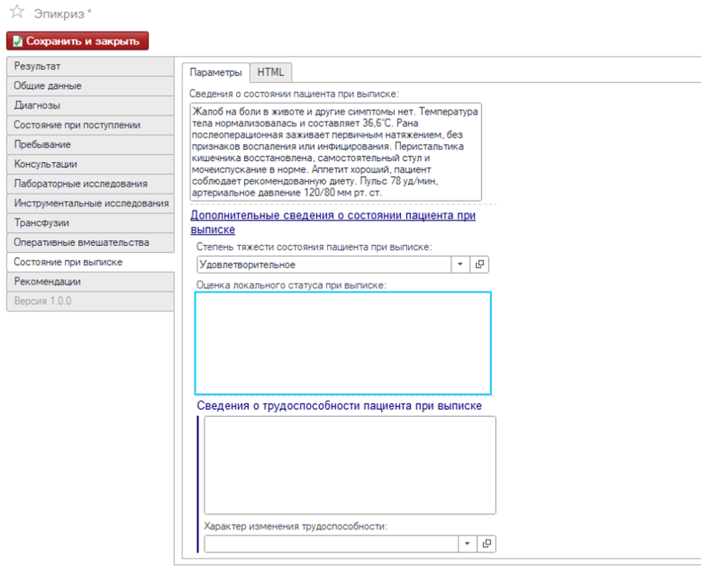Click Сведения о трудоспособности пациента heading
The image size is (728, 572).
339,406
